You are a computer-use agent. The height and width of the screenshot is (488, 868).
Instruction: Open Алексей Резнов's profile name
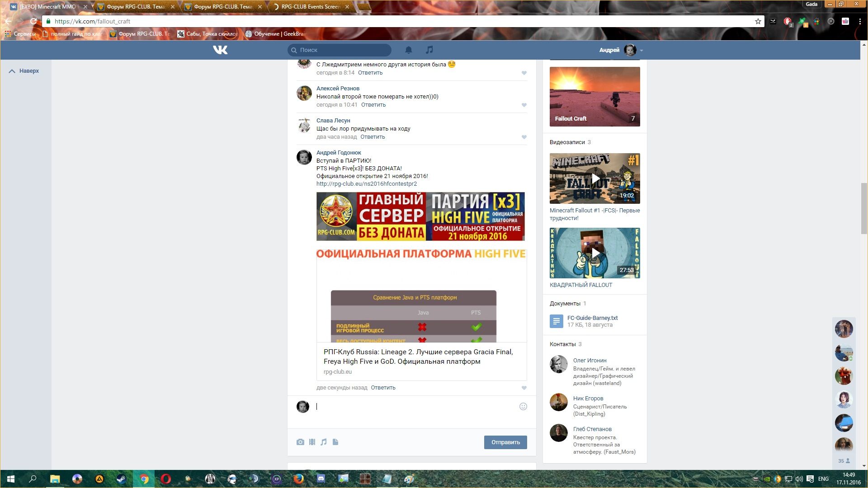pyautogui.click(x=338, y=89)
